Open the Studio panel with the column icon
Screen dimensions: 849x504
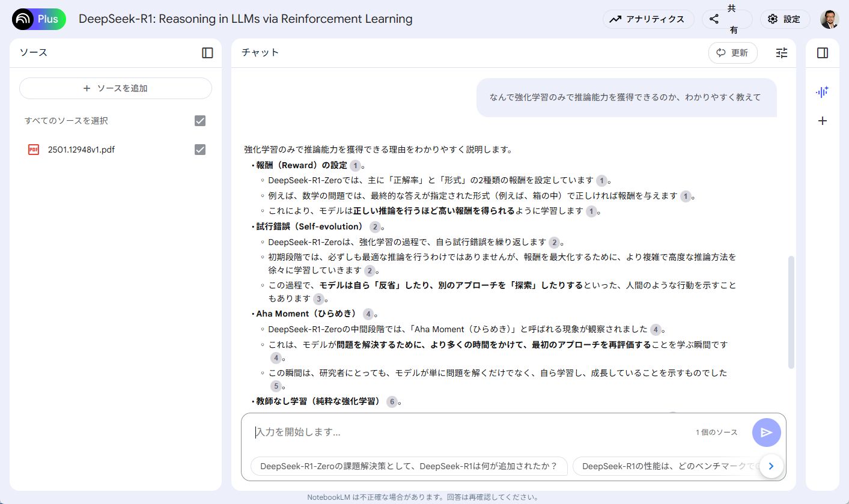[822, 53]
